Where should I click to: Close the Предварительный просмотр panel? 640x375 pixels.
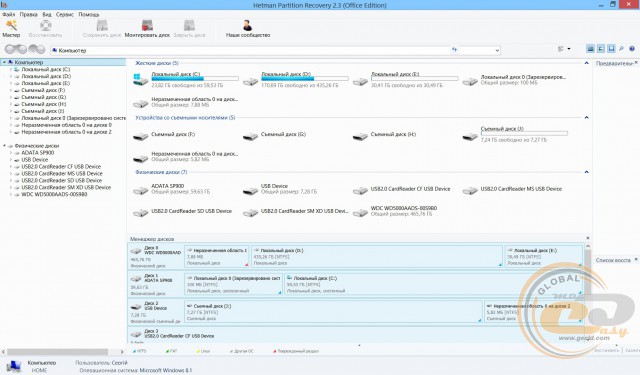(x=636, y=63)
